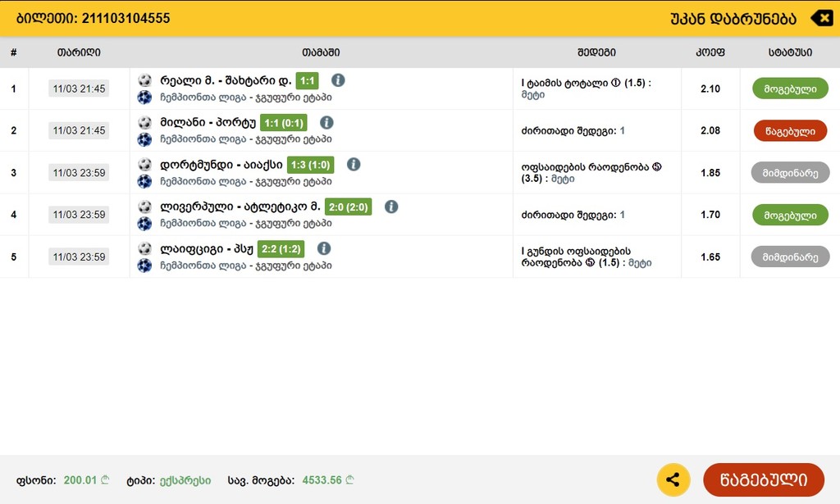This screenshot has height=504, width=840.
Task: Click match name მილანი - პორტუ
Action: click(x=208, y=123)
